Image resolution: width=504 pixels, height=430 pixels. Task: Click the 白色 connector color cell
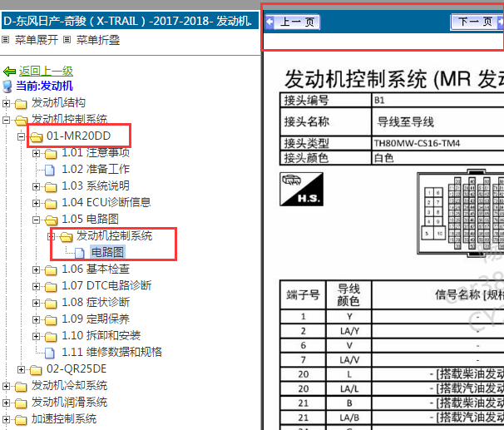point(437,158)
